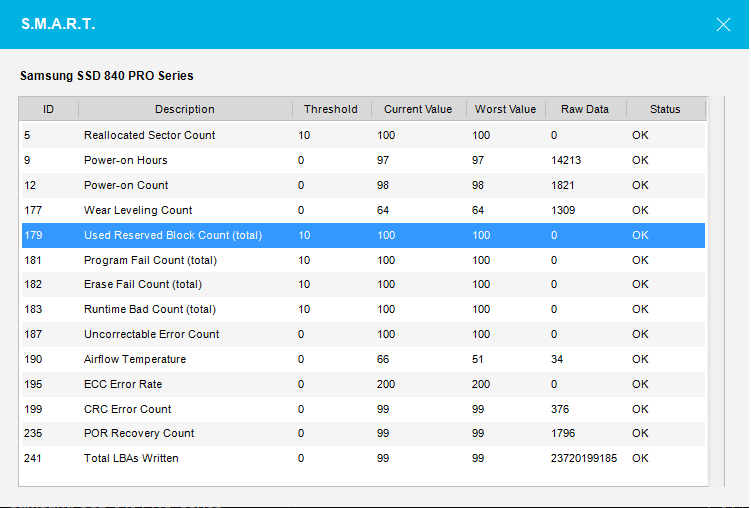Sort by the ID column header
Screen dimensions: 751x508
[48, 109]
